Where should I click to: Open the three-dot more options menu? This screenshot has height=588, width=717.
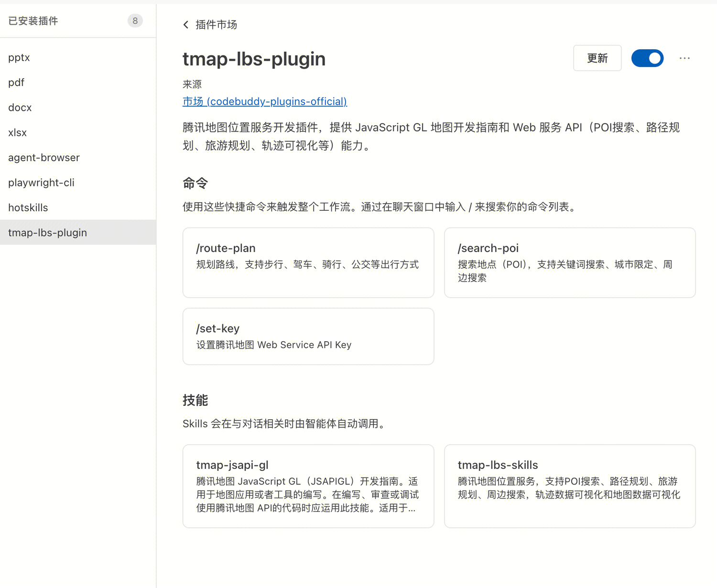coord(684,58)
